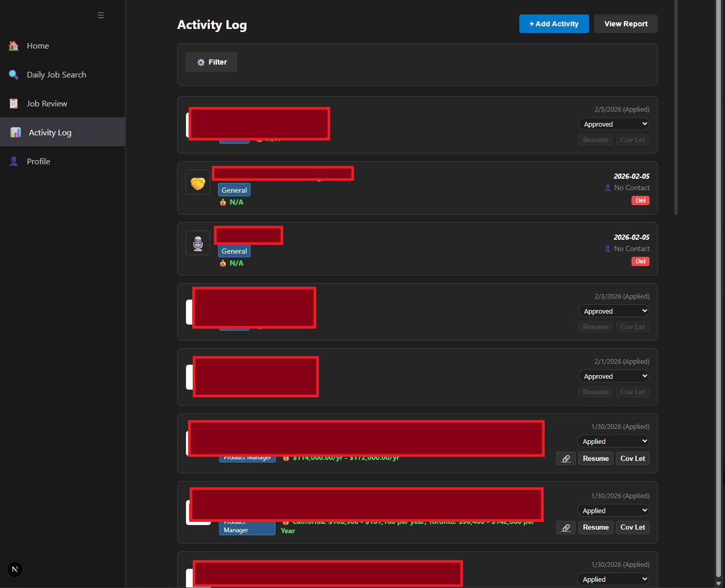725x588 pixels.
Task: Click the Daily Job Search magnifier icon
Action: coord(14,75)
